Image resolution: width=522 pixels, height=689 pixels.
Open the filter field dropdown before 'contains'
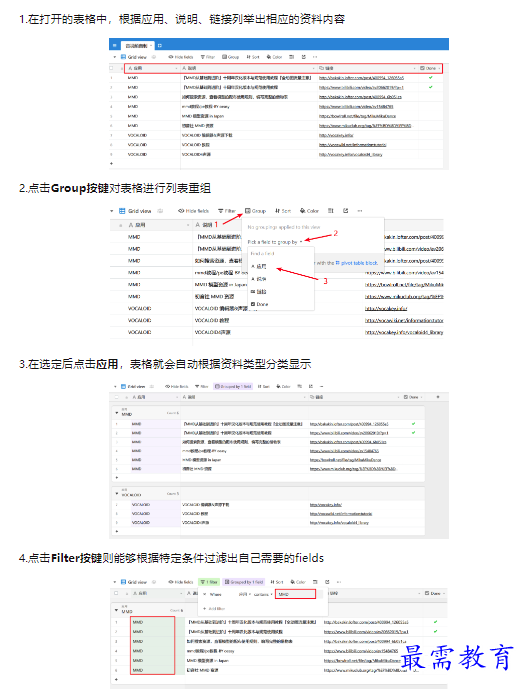click(x=244, y=594)
